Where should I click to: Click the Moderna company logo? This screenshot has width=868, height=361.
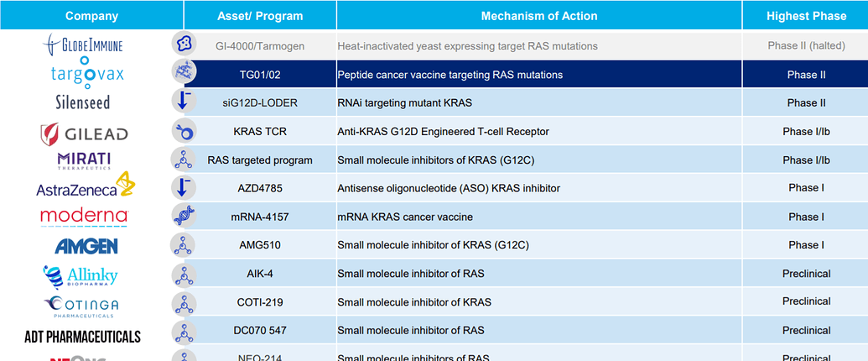pyautogui.click(x=84, y=217)
